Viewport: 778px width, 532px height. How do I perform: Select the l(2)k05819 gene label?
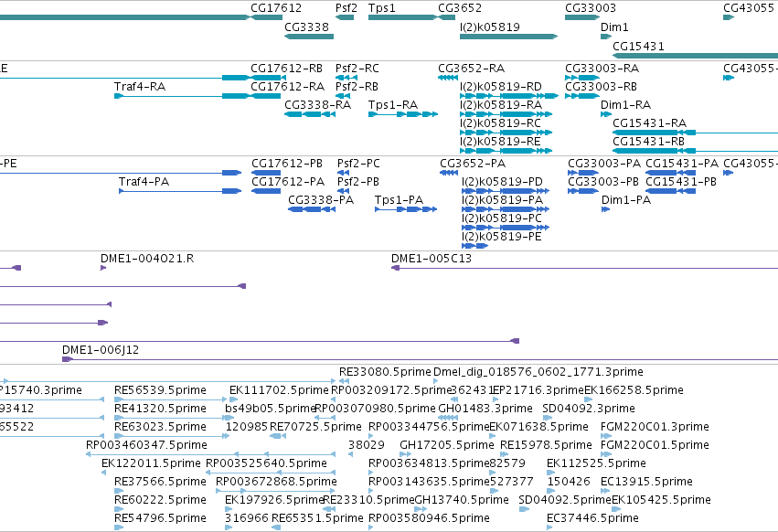pyautogui.click(x=490, y=27)
